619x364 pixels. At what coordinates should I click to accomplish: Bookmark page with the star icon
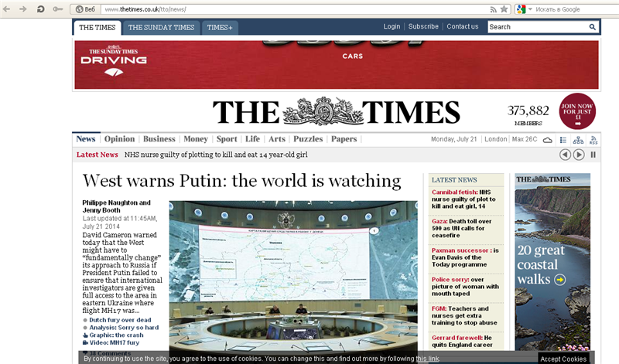click(x=504, y=9)
